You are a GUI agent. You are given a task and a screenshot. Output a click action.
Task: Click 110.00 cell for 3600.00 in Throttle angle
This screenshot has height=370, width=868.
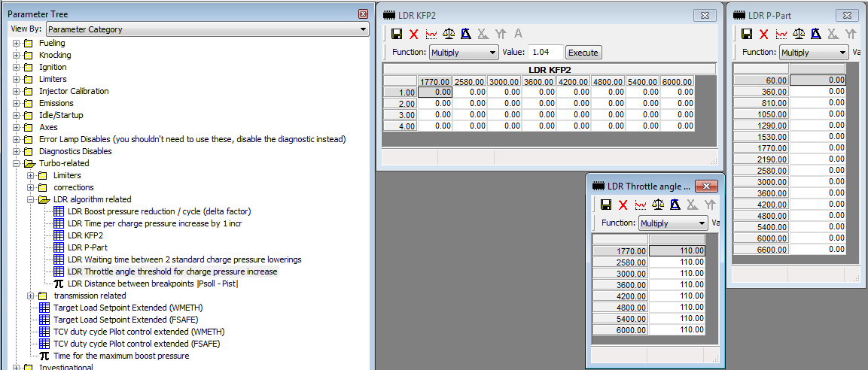coord(677,285)
